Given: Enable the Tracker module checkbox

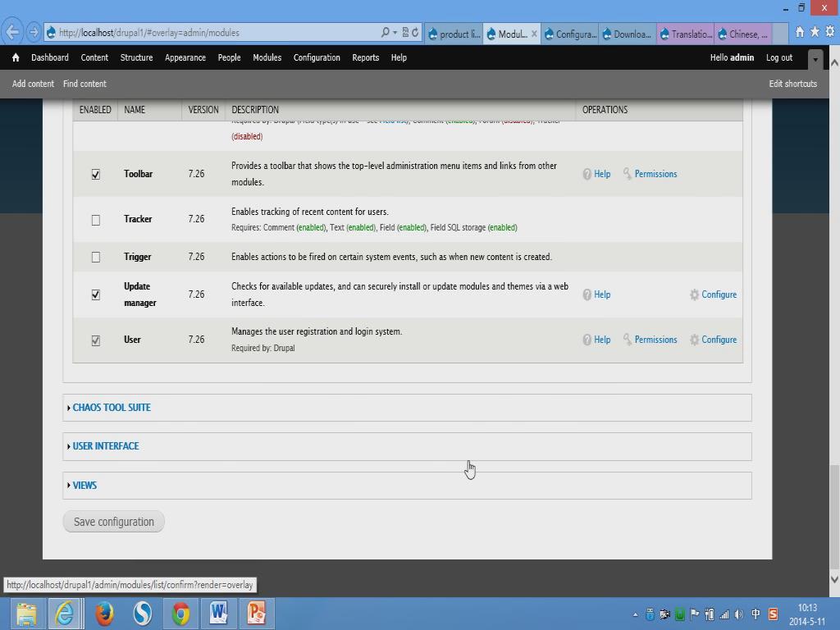Looking at the screenshot, I should (x=96, y=220).
